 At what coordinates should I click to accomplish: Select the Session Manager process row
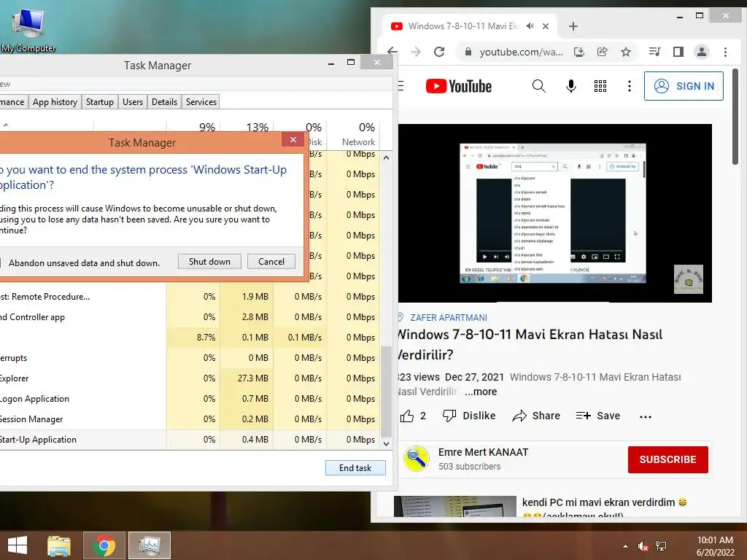coord(190,419)
